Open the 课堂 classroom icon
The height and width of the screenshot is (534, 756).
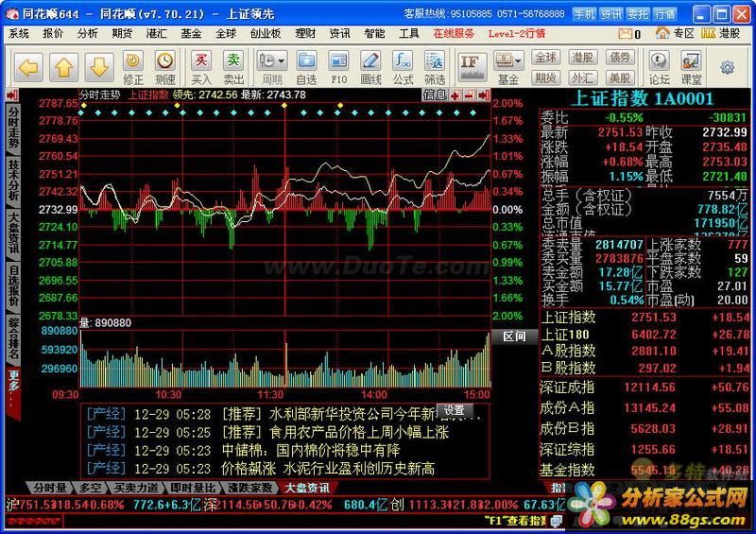pyautogui.click(x=692, y=67)
